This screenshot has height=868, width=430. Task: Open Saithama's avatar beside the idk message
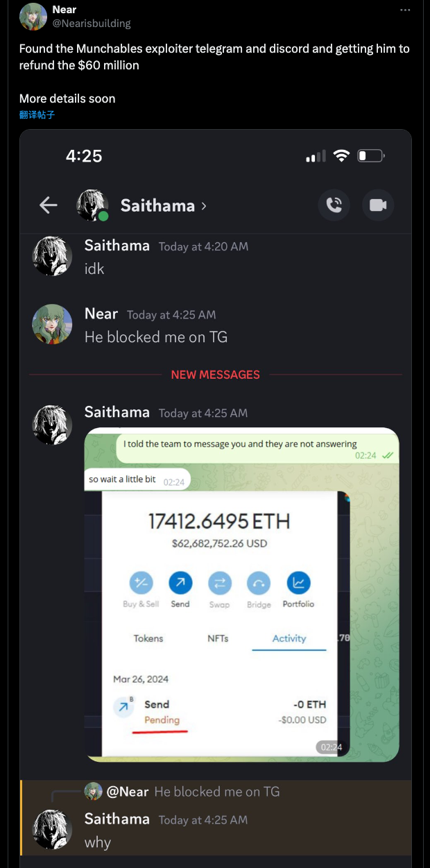point(52,256)
